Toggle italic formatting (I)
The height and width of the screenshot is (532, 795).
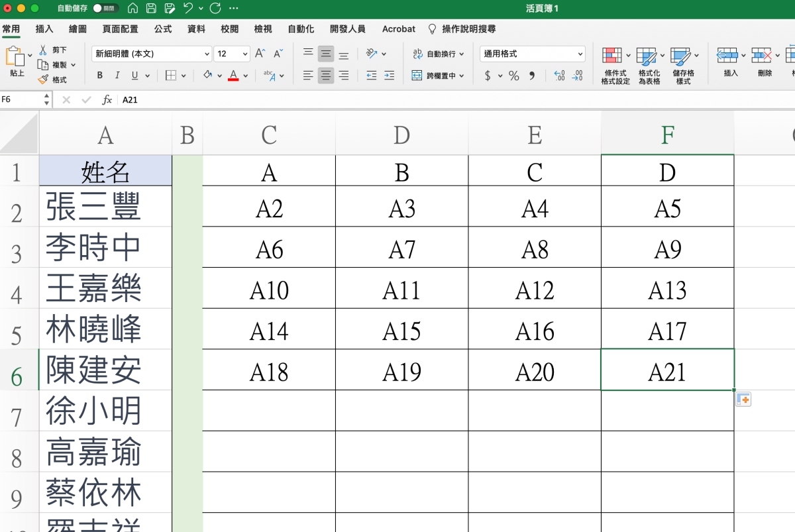[117, 76]
